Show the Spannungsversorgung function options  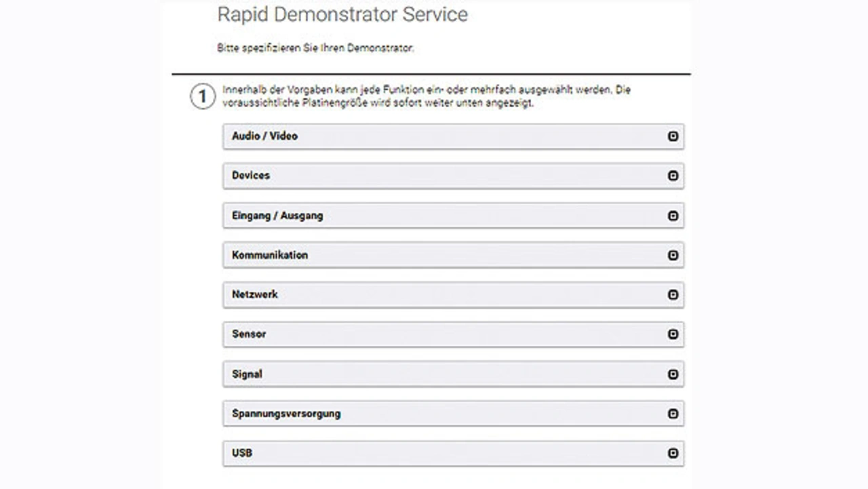click(286, 414)
